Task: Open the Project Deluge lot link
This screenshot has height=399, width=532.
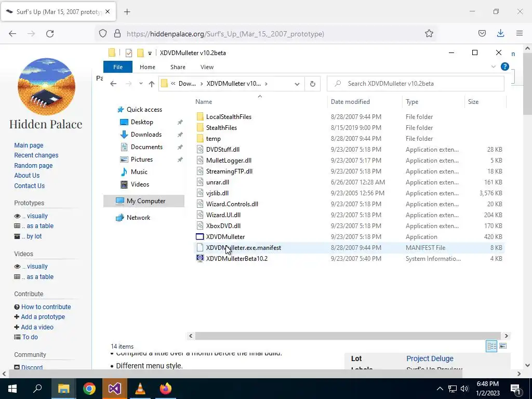Action: [430, 358]
